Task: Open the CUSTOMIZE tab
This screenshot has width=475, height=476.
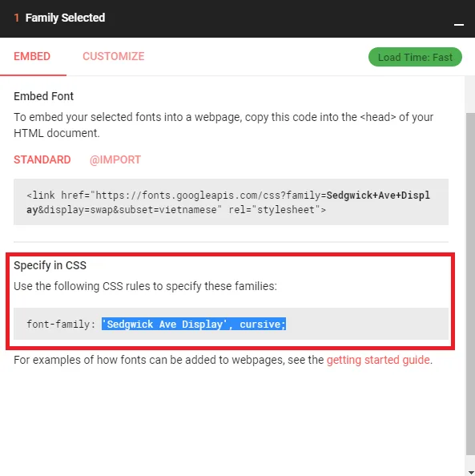Action: [x=114, y=56]
